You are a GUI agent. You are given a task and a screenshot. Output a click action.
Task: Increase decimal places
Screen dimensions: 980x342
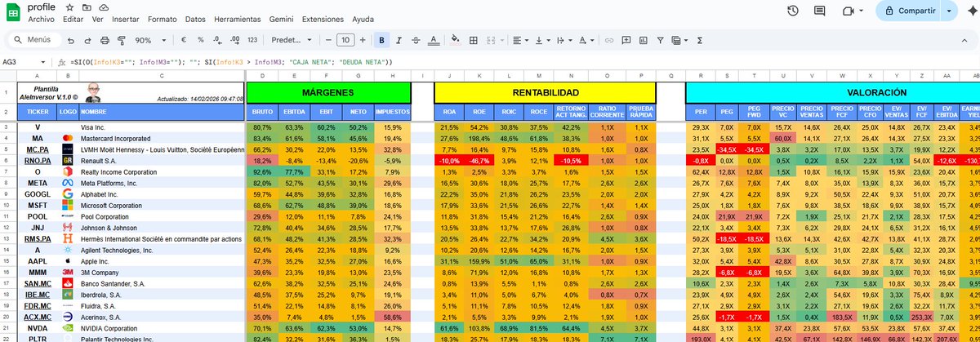(234, 39)
